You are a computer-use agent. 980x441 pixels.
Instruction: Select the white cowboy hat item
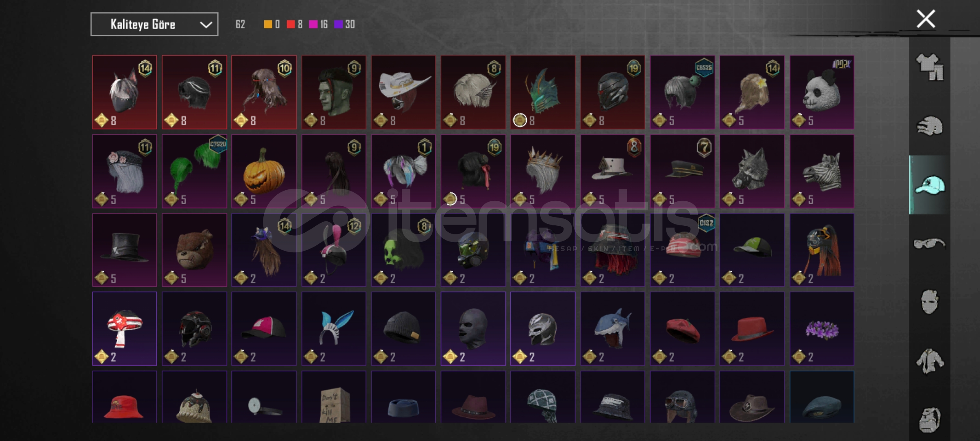(x=403, y=92)
